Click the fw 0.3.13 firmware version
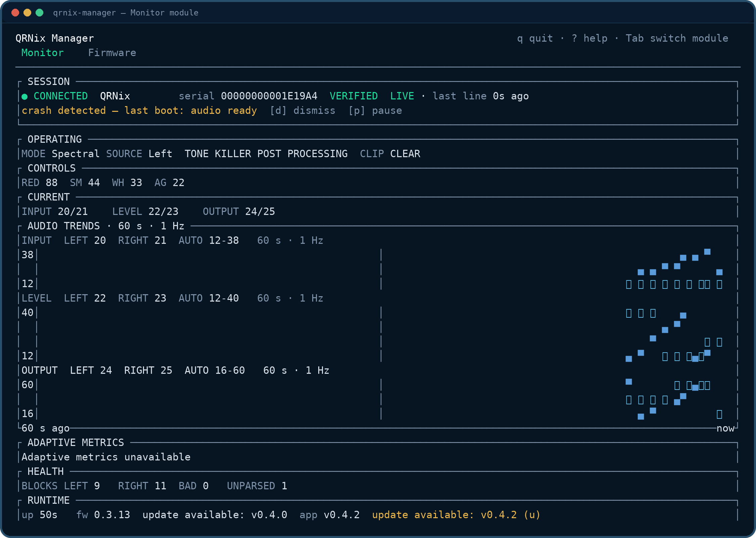Screen dimensions: 756x538 (x=103, y=515)
